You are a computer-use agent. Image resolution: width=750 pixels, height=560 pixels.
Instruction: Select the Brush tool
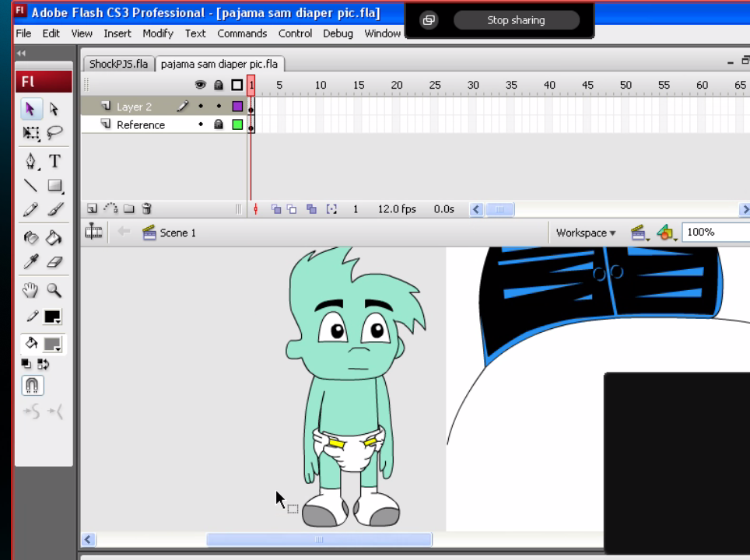[x=54, y=209]
